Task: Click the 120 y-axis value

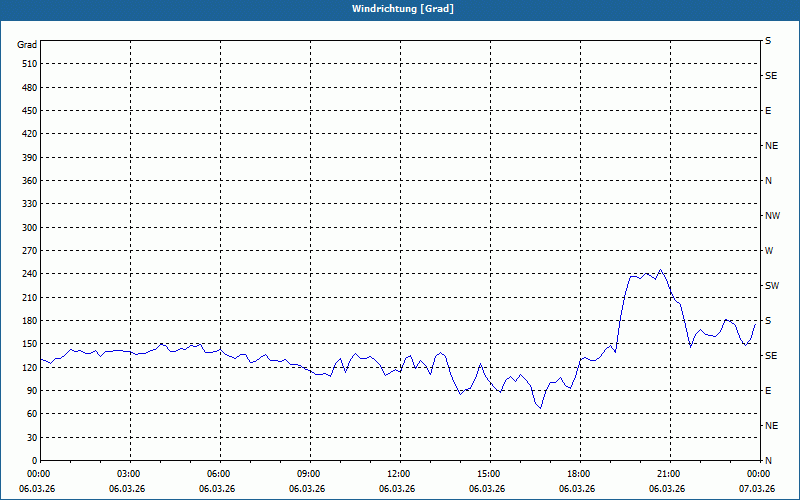Action: [30, 367]
